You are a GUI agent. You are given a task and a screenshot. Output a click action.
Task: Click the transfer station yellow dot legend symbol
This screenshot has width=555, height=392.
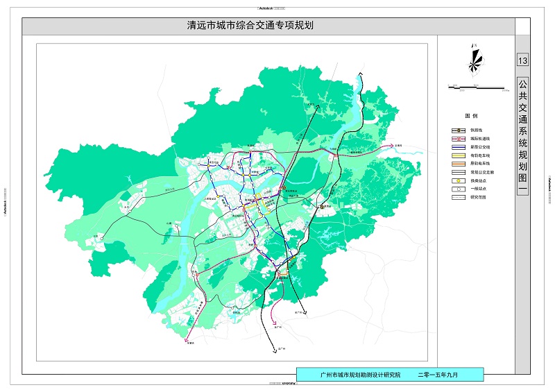pos(457,180)
